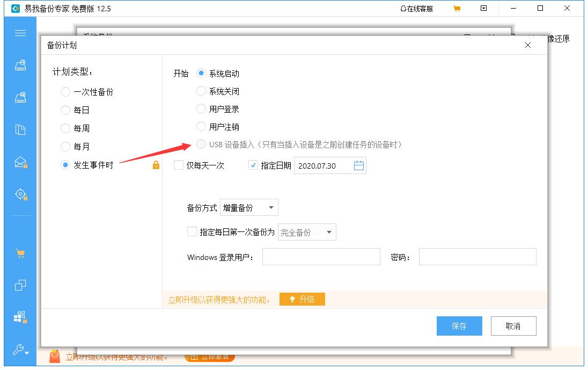Open the 完全备份 dropdown
Screen dimensions: 588x370
click(x=307, y=232)
